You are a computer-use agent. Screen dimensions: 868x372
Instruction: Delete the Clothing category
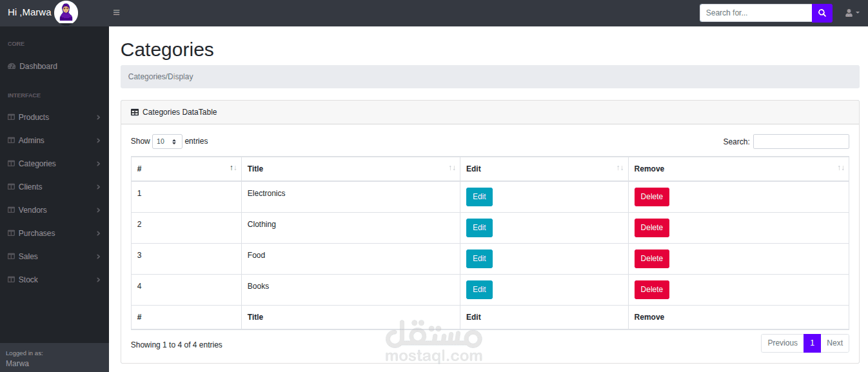(651, 228)
